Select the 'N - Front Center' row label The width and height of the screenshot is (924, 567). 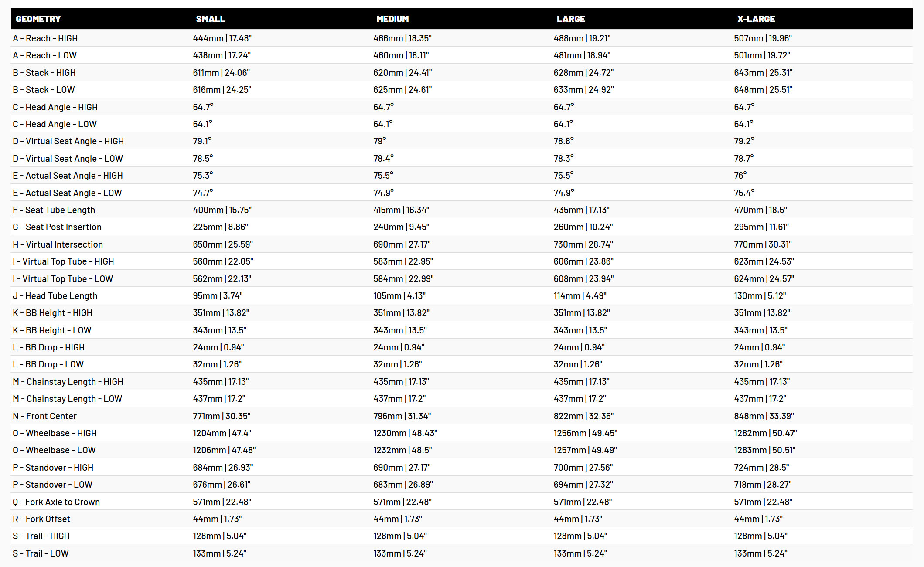coord(44,416)
